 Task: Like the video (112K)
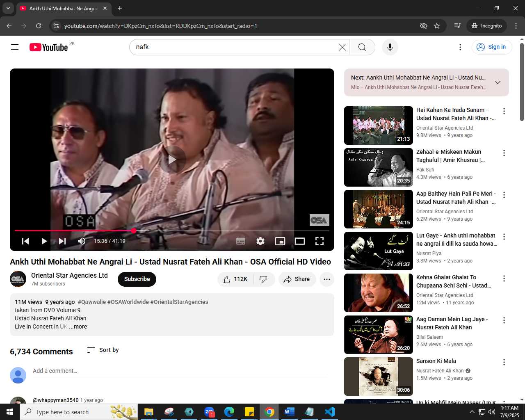click(x=235, y=279)
